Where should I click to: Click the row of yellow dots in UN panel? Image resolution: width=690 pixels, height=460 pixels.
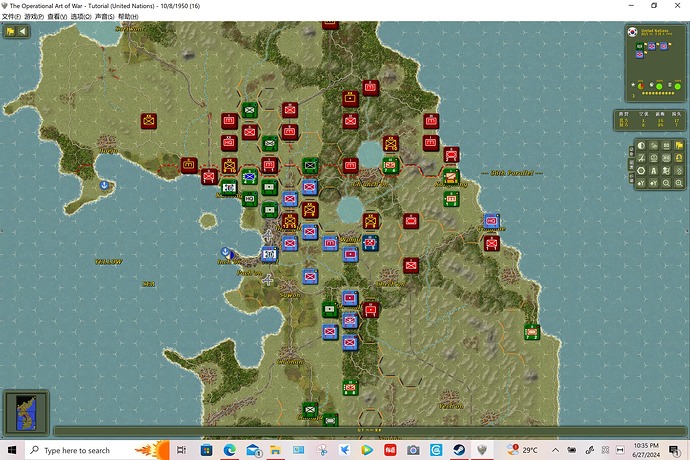point(658,93)
